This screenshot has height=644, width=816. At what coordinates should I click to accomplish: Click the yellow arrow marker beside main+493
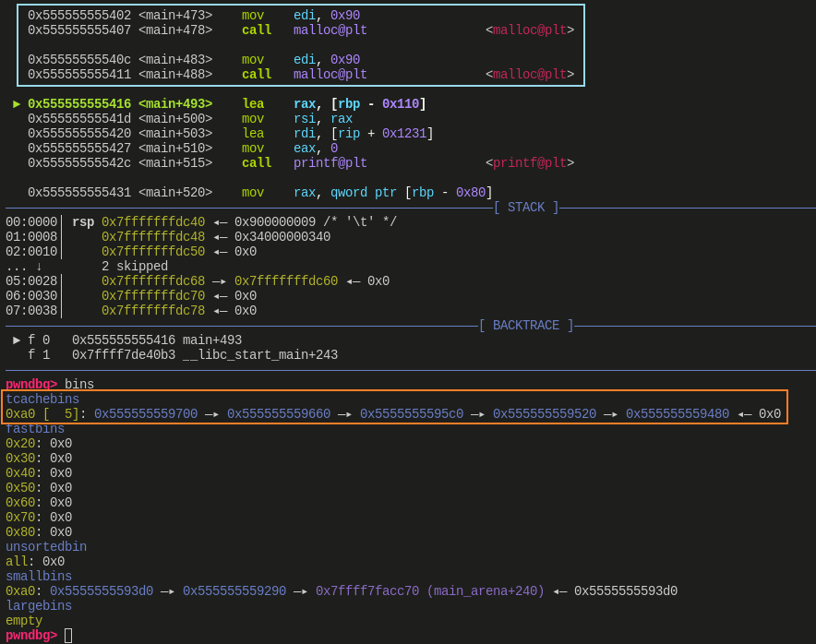coord(16,103)
